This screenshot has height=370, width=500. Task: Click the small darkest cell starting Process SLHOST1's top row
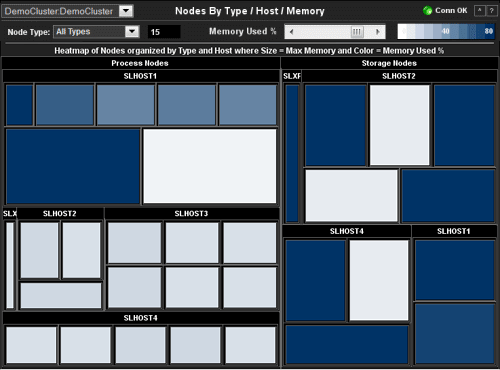[20, 105]
